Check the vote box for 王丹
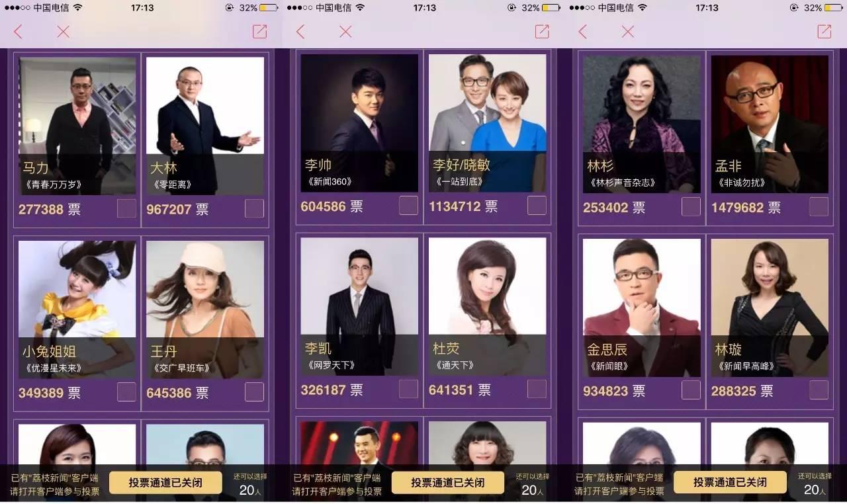 coord(254,392)
